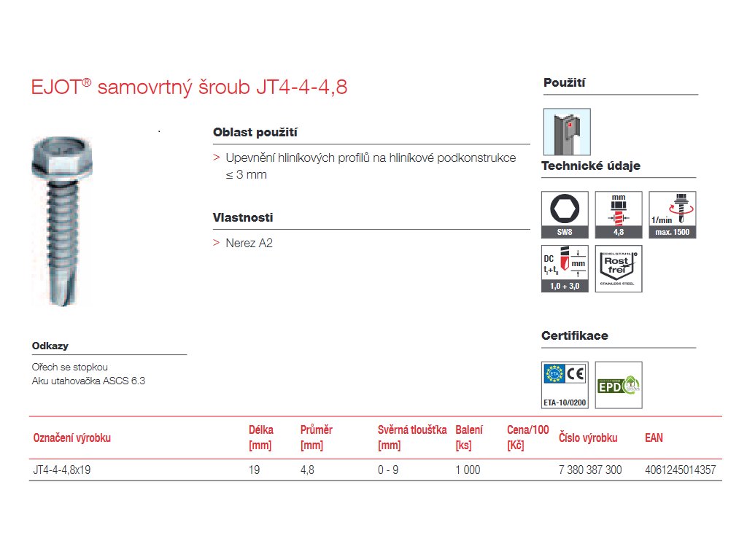Click the Délka [mm] column header
The height and width of the screenshot is (560, 747).
[261, 437]
